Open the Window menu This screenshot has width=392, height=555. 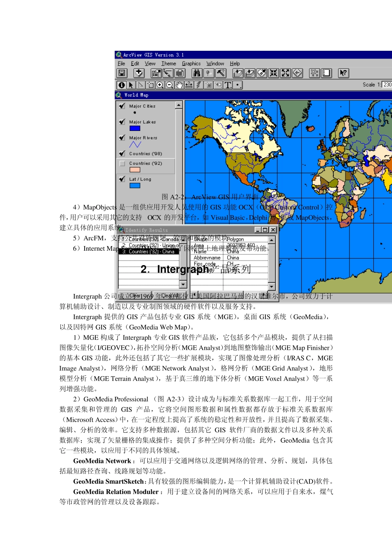tap(215, 64)
